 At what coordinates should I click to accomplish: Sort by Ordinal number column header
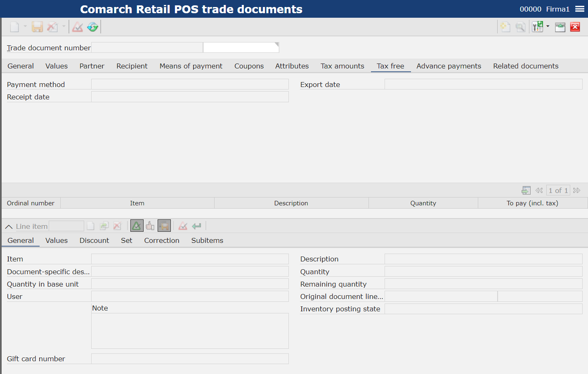click(31, 203)
